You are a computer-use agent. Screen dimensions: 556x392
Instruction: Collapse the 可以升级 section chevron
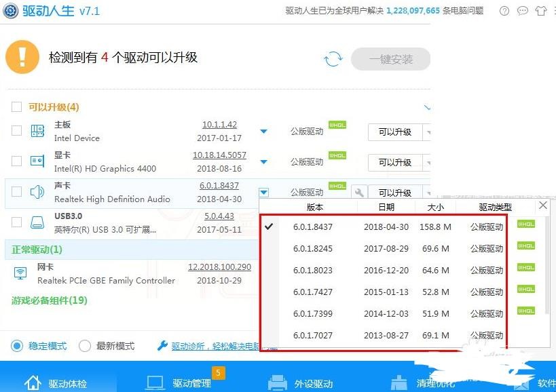pyautogui.click(x=427, y=106)
